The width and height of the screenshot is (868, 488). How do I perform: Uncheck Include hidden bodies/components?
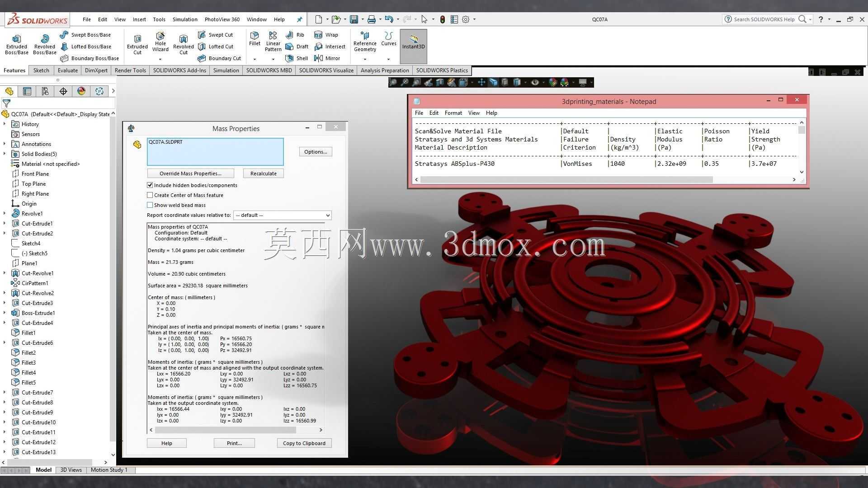pos(150,185)
